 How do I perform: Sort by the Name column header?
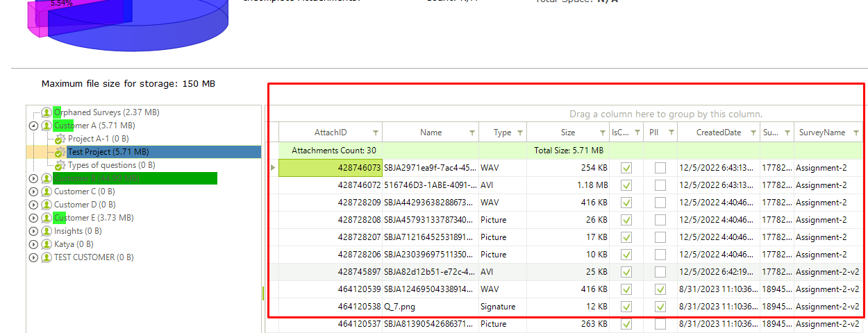pos(431,133)
